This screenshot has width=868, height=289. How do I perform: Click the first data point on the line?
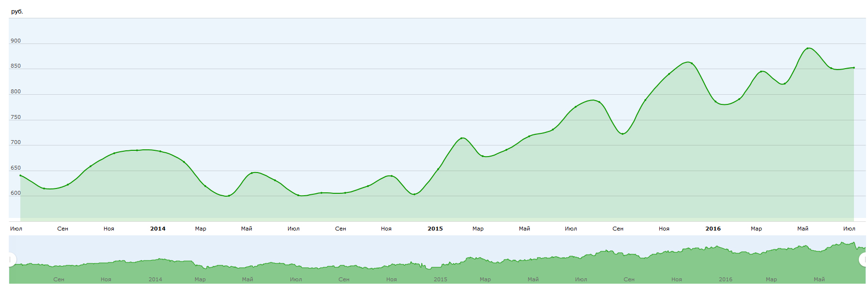coord(20,175)
